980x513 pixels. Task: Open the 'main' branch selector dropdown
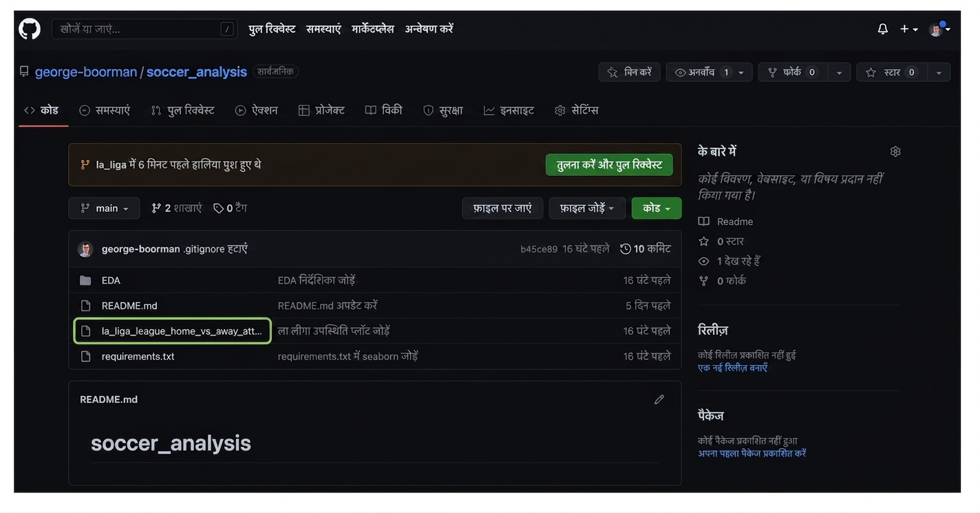104,208
